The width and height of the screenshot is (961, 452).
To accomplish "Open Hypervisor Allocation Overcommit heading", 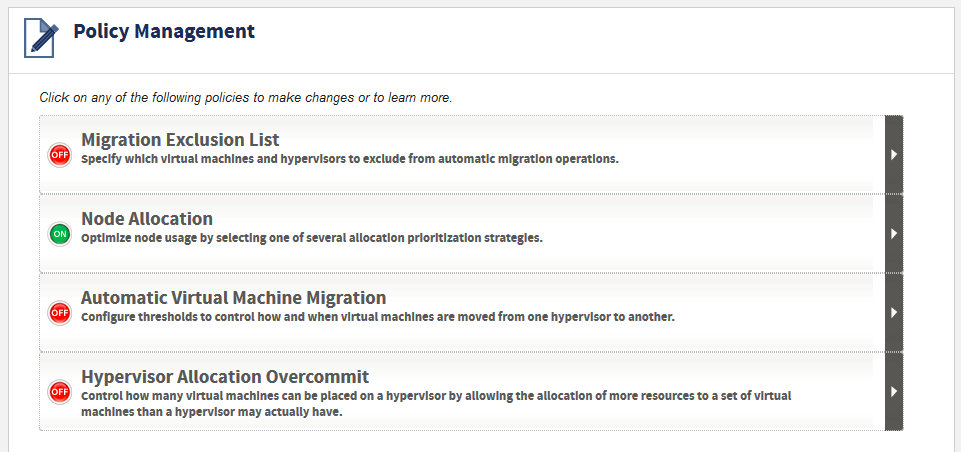I will (225, 376).
